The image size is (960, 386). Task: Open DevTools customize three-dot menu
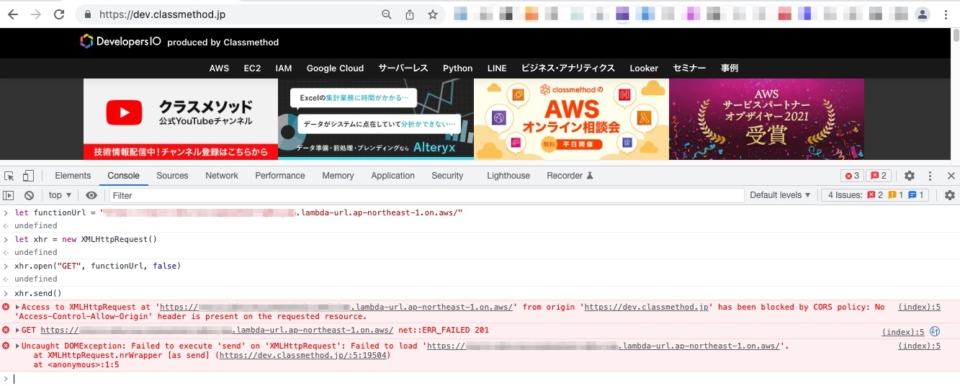pos(930,176)
